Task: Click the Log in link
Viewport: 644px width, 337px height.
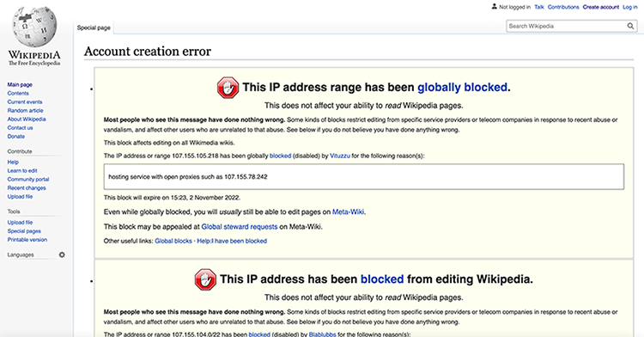Action: point(630,7)
